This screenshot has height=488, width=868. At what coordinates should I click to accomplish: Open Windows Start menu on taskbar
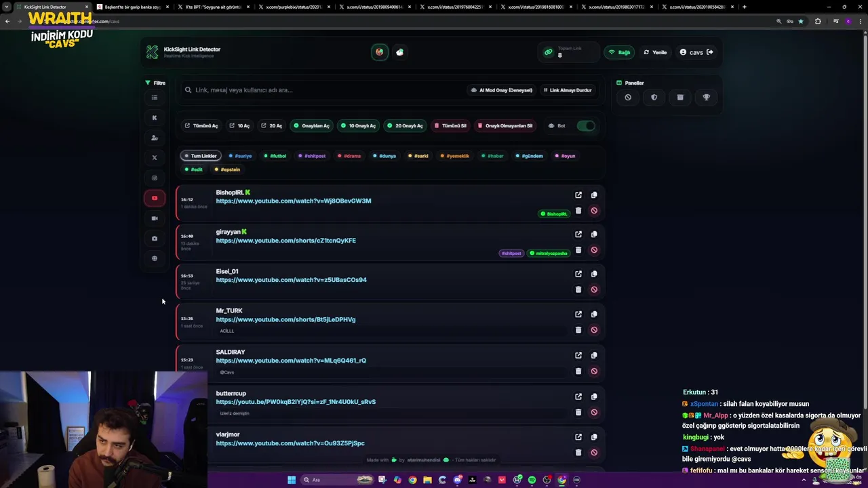tap(292, 480)
